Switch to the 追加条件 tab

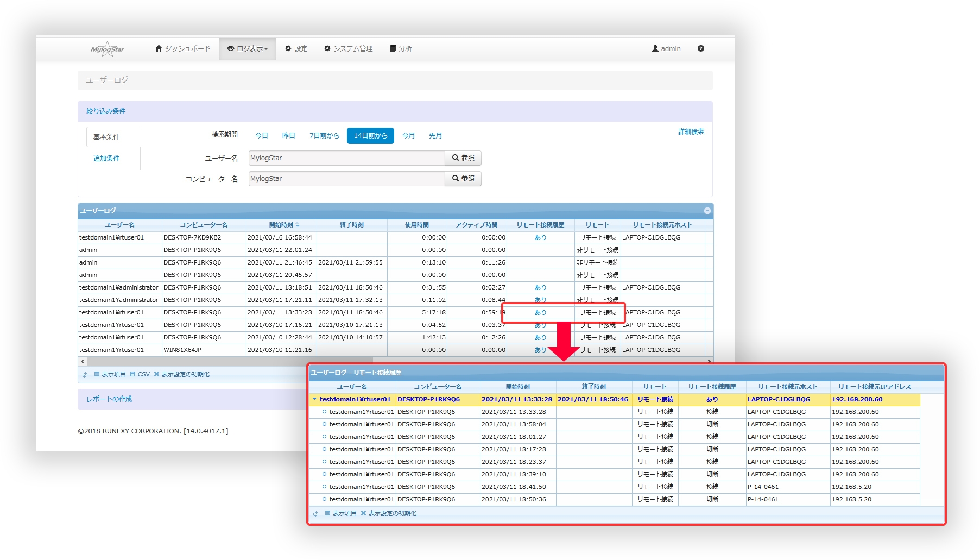point(106,158)
